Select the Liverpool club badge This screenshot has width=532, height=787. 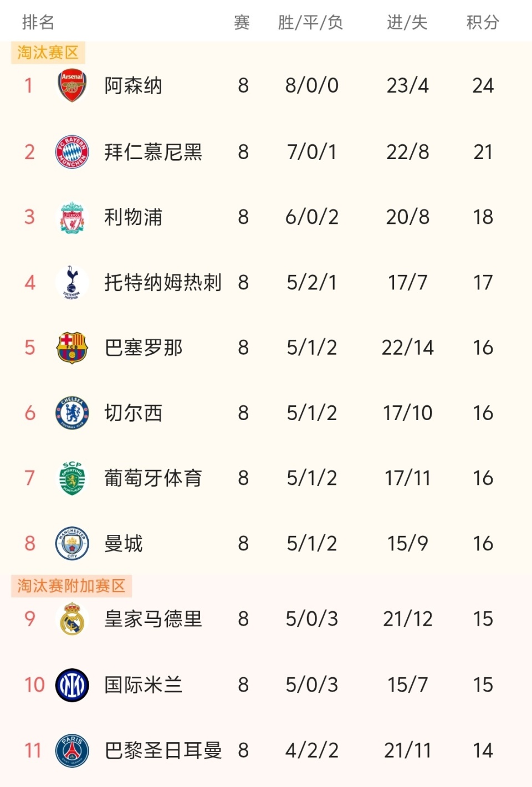pos(72,217)
